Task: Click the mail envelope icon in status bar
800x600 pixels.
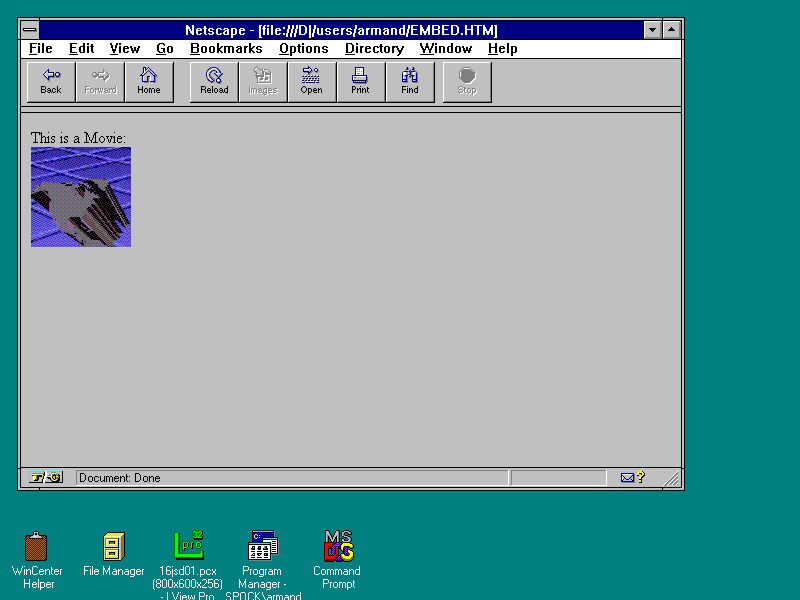Action: pos(628,478)
